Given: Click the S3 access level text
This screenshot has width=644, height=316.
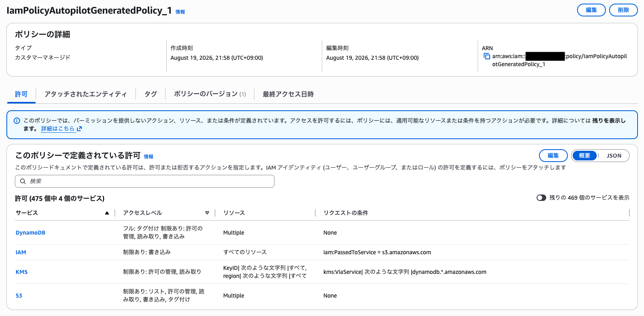Looking at the screenshot, I should [x=164, y=296].
